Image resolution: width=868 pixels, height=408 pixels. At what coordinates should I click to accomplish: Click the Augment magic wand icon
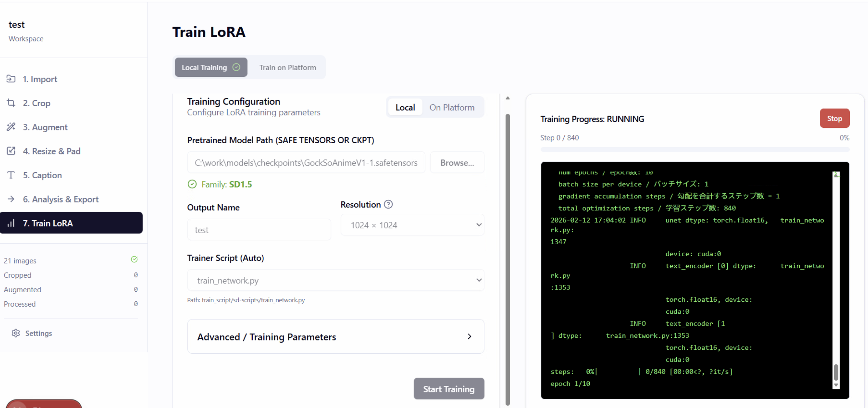point(11,127)
